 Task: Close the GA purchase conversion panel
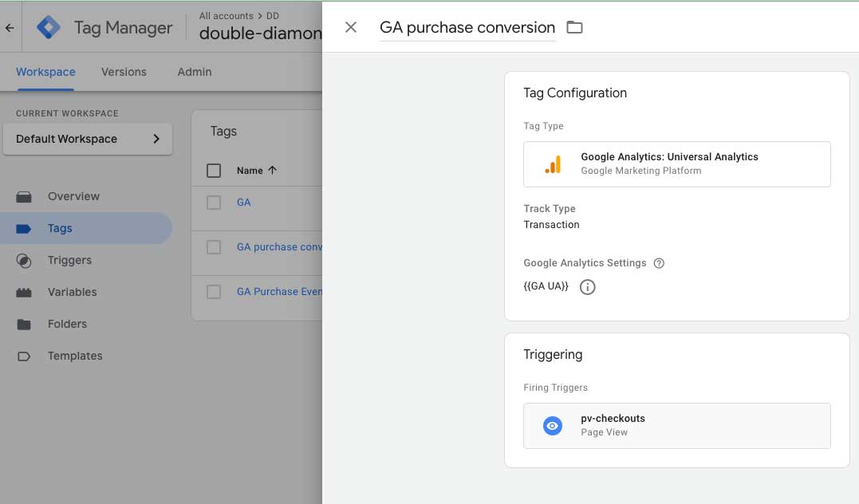click(x=351, y=27)
